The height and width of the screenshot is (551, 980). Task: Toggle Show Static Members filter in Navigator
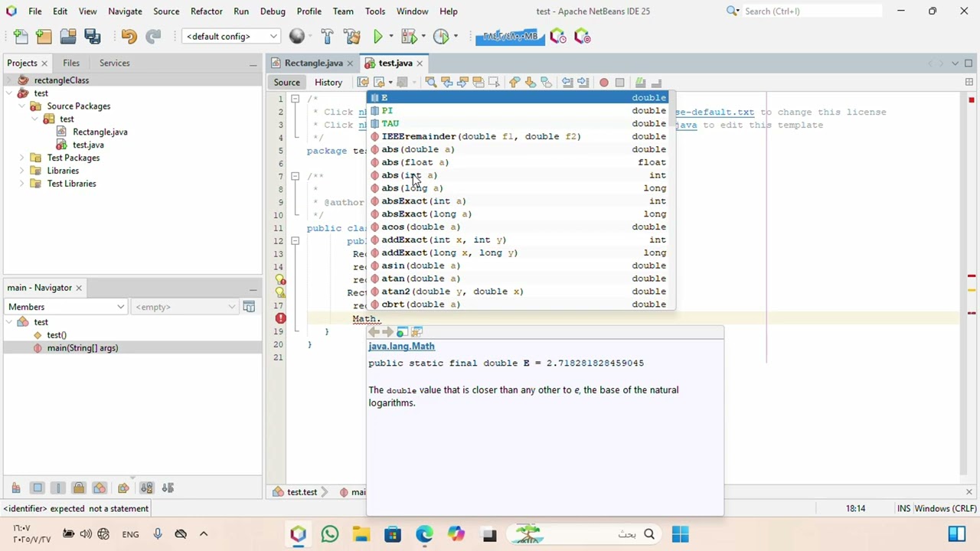pos(58,488)
